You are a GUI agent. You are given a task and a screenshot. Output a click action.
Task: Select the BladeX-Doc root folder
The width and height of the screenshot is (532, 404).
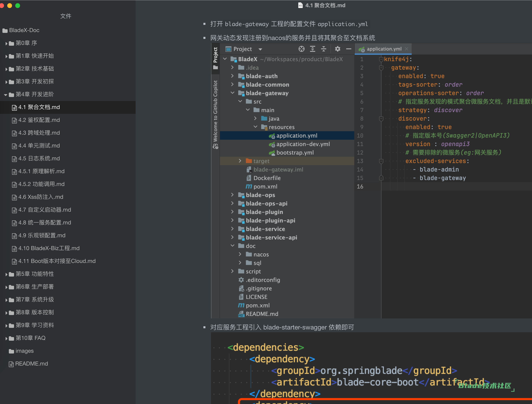68,30
